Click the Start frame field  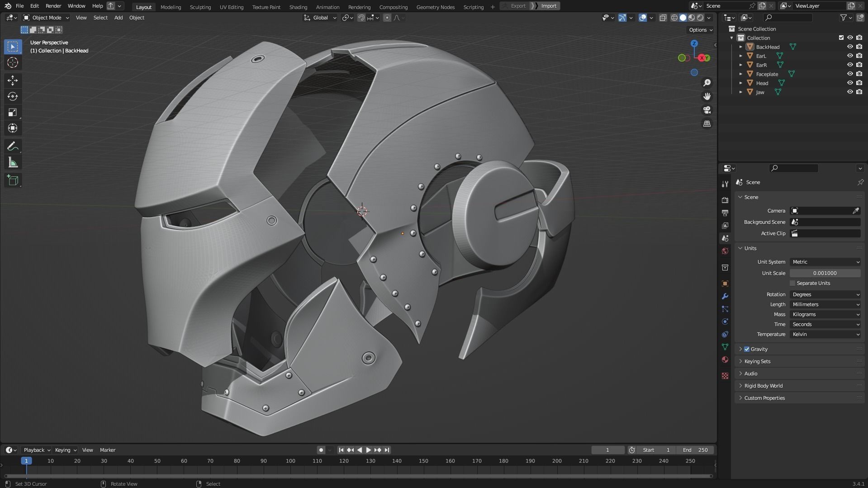(x=656, y=450)
